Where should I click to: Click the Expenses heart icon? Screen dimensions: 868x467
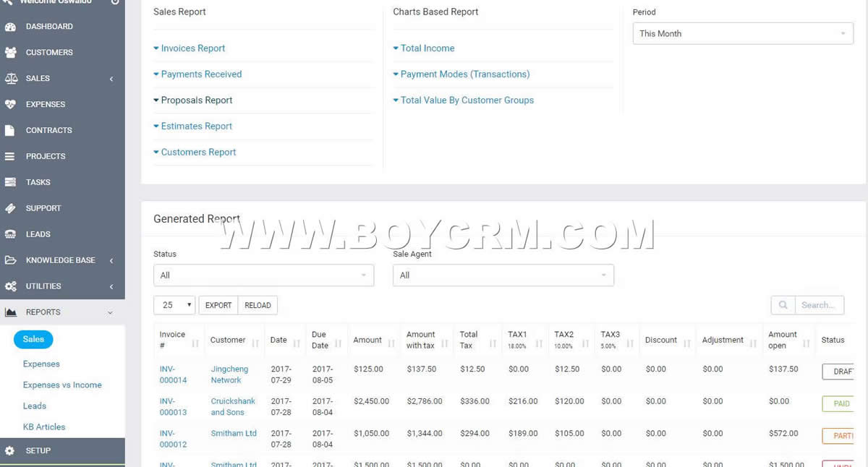point(10,105)
